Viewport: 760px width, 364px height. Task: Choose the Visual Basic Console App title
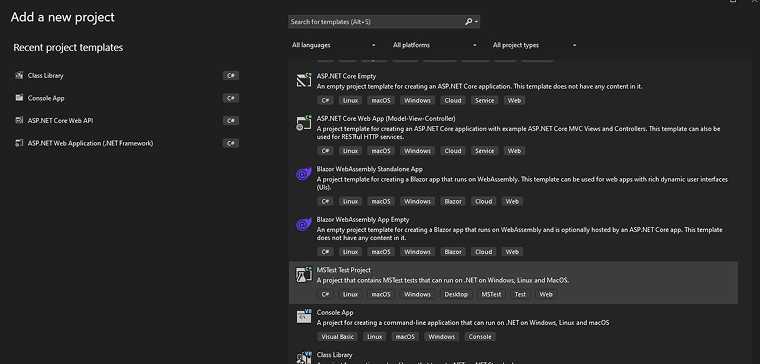335,313
